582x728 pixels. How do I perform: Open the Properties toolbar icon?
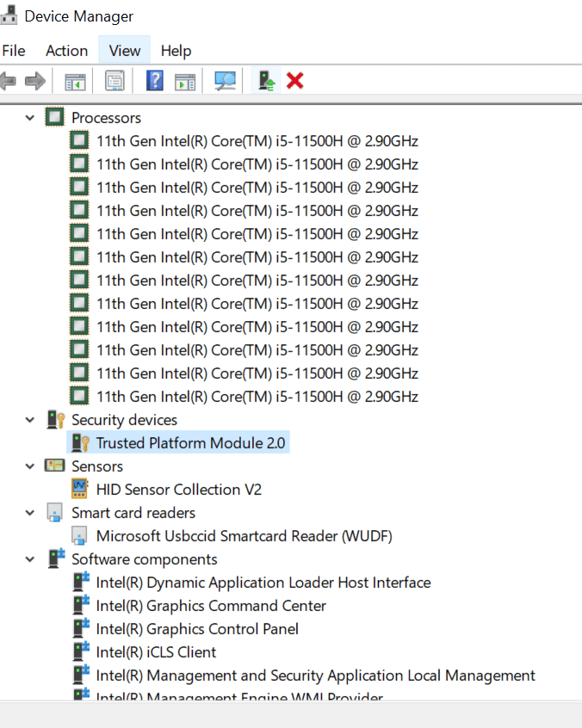click(115, 81)
